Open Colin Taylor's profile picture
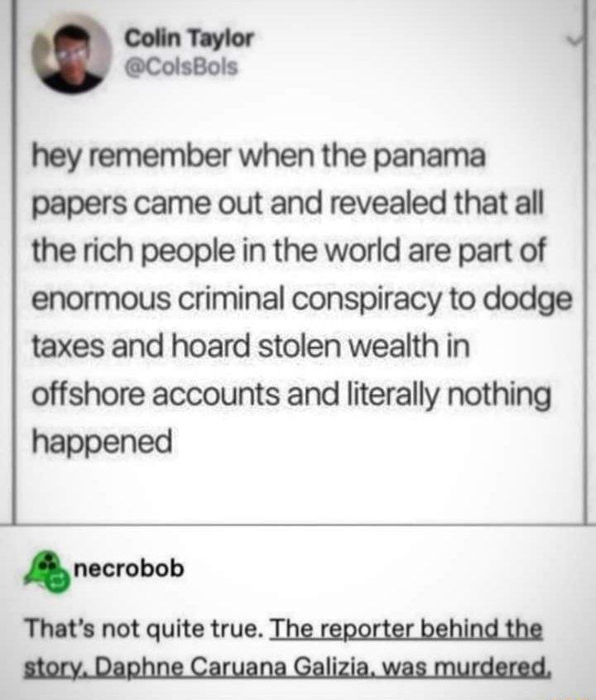 click(x=71, y=54)
